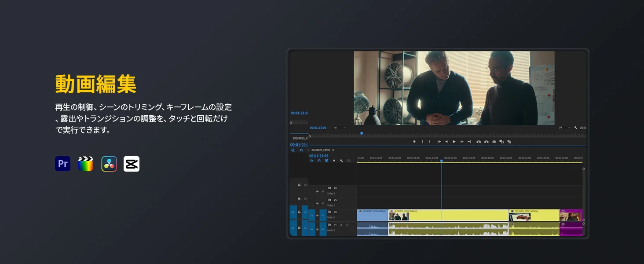
Task: Click the Go to Out point button
Action: [469, 142]
